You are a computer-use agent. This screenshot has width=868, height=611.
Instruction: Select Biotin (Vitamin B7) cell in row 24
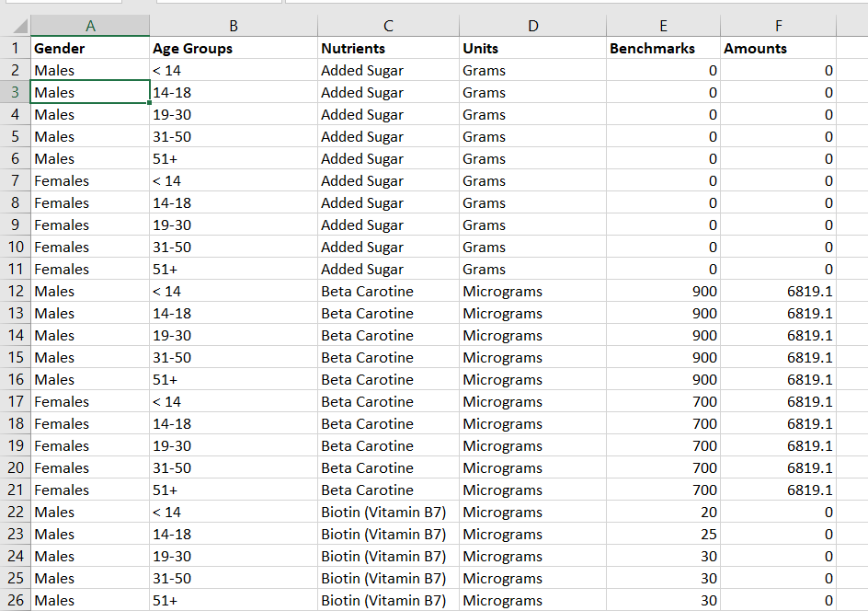pyautogui.click(x=388, y=556)
